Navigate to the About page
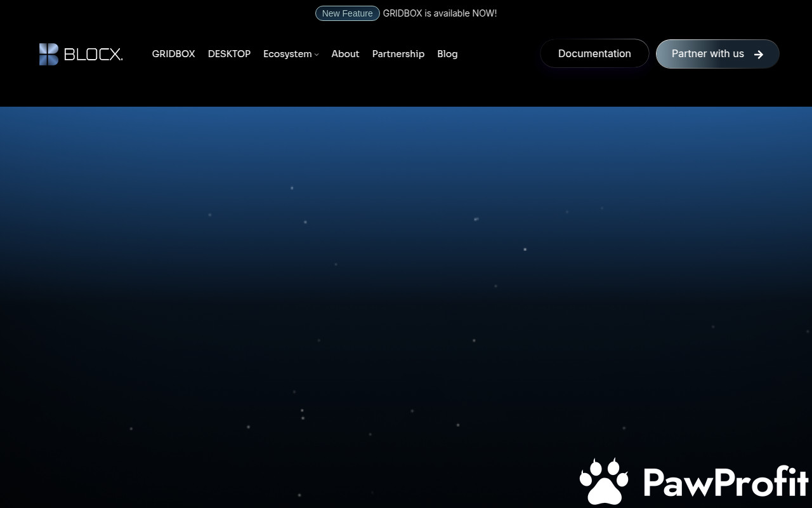Screen dimensions: 812x508 [345, 54]
